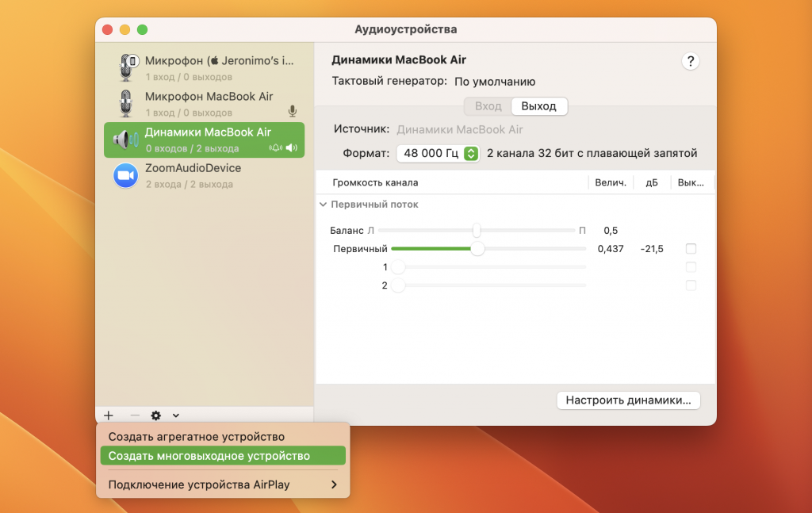Viewport: 812px width, 513px height.
Task: Select Микрофон MacBook Air device icon
Action: tap(125, 103)
